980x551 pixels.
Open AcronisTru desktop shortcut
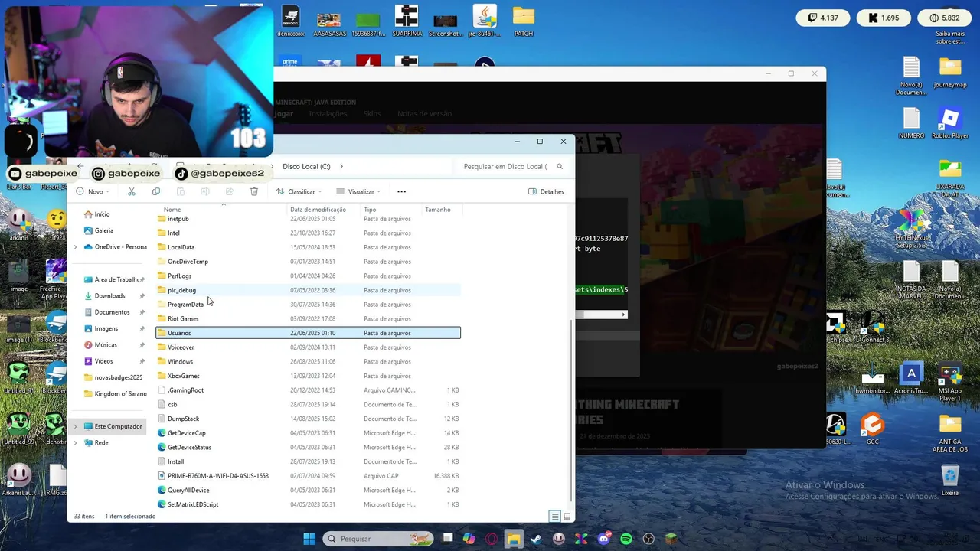tap(911, 379)
